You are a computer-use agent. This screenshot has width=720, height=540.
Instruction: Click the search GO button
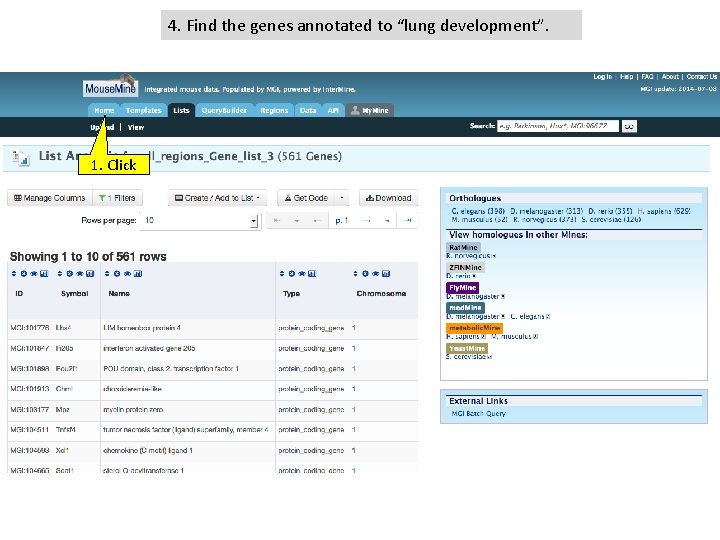coord(629,126)
